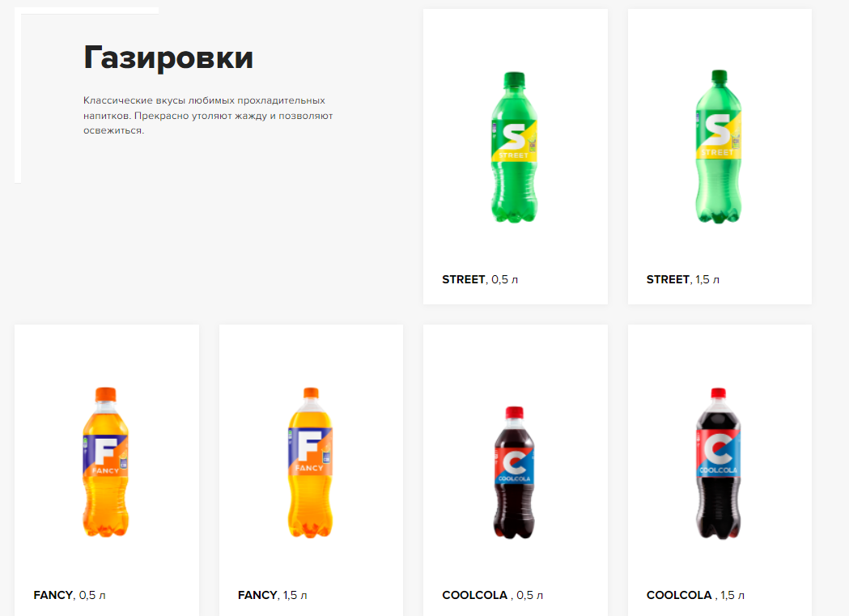Screen dimensions: 849x616
Task: Open the FANCY, 0,5 л product link
Action: point(70,595)
